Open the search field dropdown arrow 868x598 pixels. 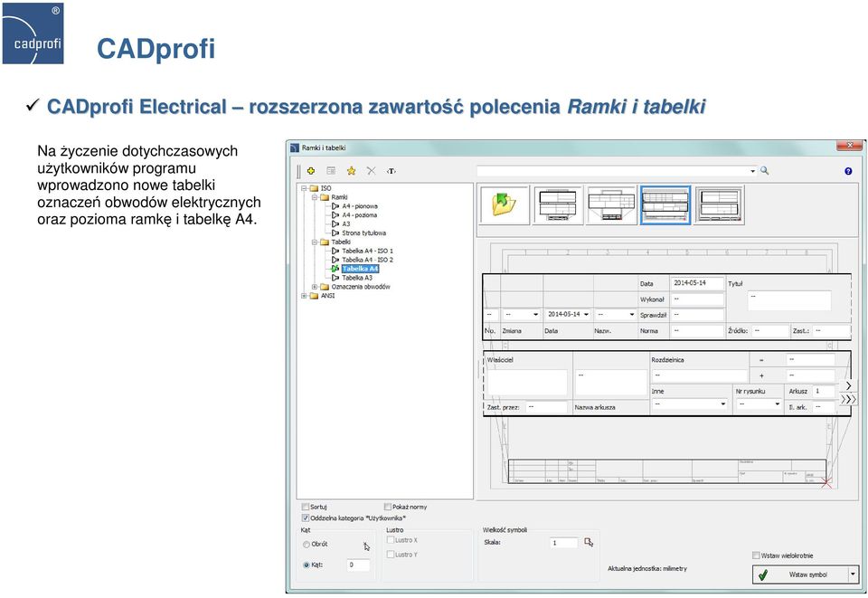point(753,171)
